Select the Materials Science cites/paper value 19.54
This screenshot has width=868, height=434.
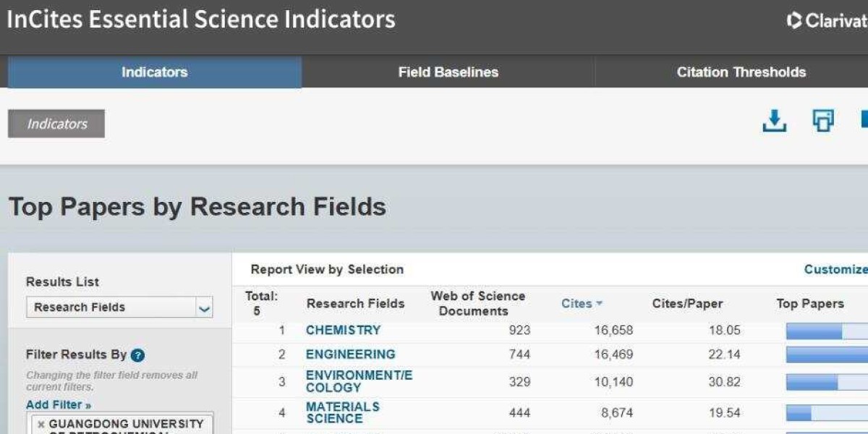(725, 413)
